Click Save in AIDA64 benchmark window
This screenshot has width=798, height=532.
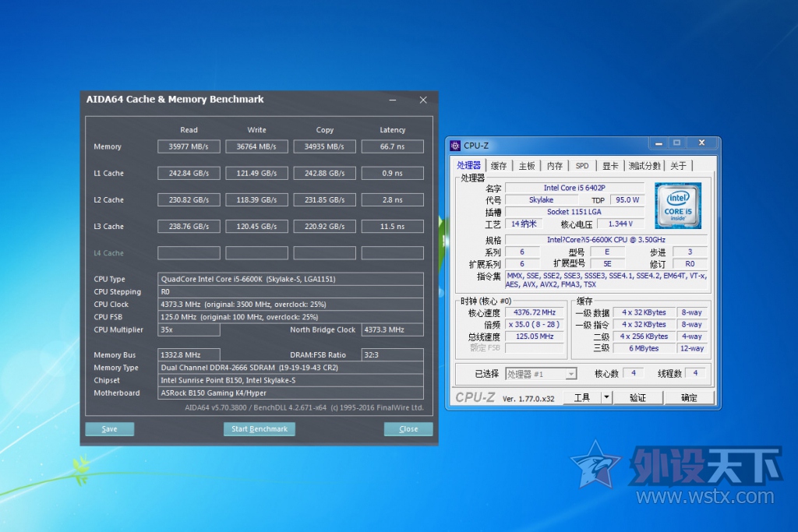pos(109,428)
